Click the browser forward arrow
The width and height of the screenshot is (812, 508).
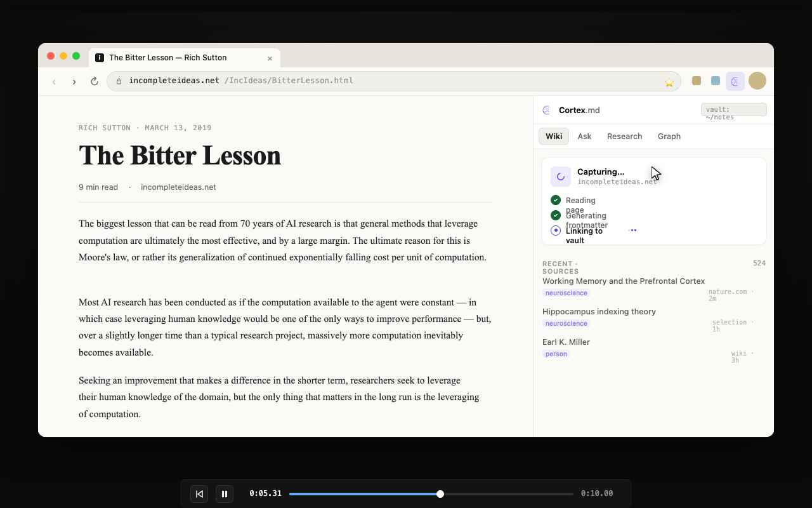[x=74, y=81]
